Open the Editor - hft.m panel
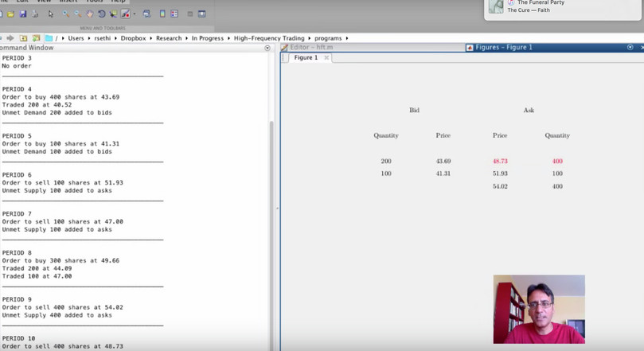The width and height of the screenshot is (644, 351). click(x=311, y=48)
